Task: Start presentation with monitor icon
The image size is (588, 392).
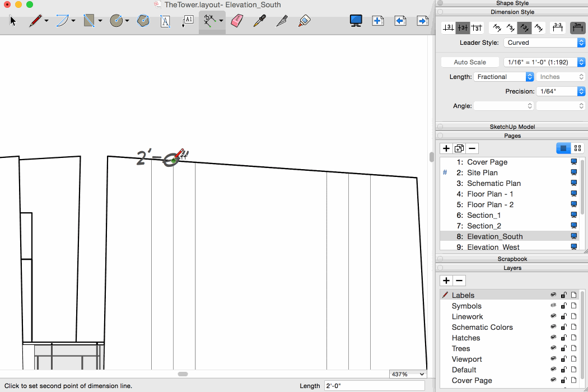Action: pyautogui.click(x=356, y=21)
